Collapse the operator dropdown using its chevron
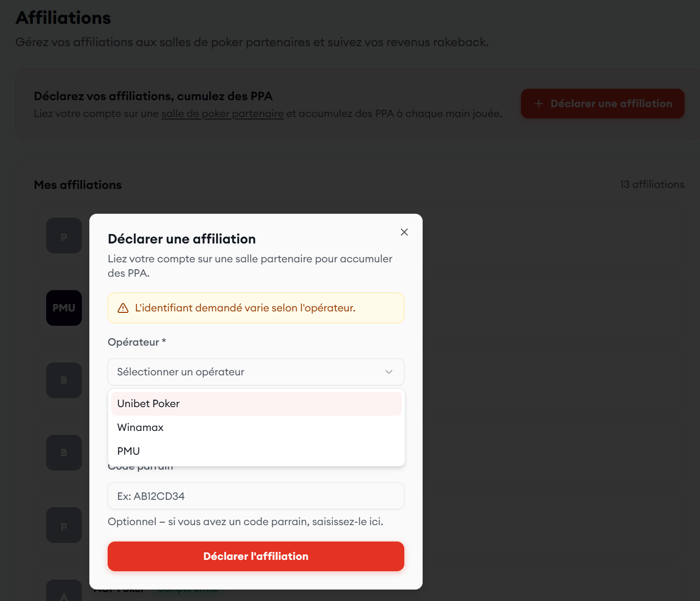The image size is (700, 601). coord(389,372)
